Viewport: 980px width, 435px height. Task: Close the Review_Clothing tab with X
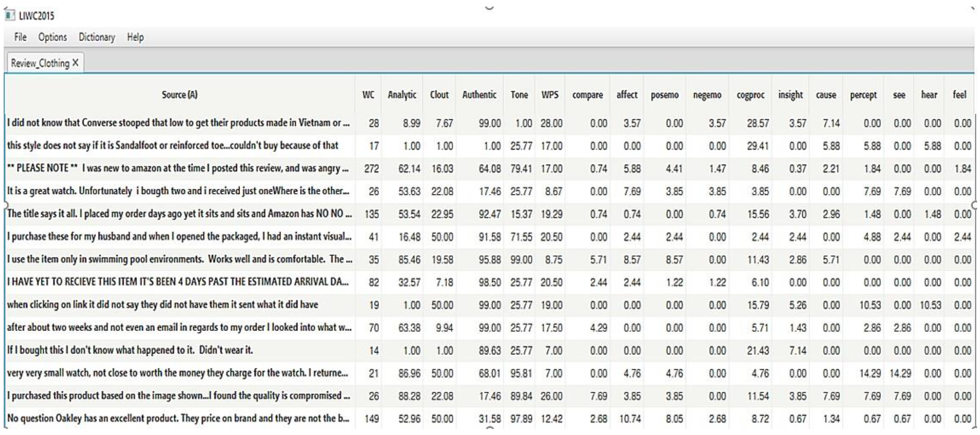[76, 63]
